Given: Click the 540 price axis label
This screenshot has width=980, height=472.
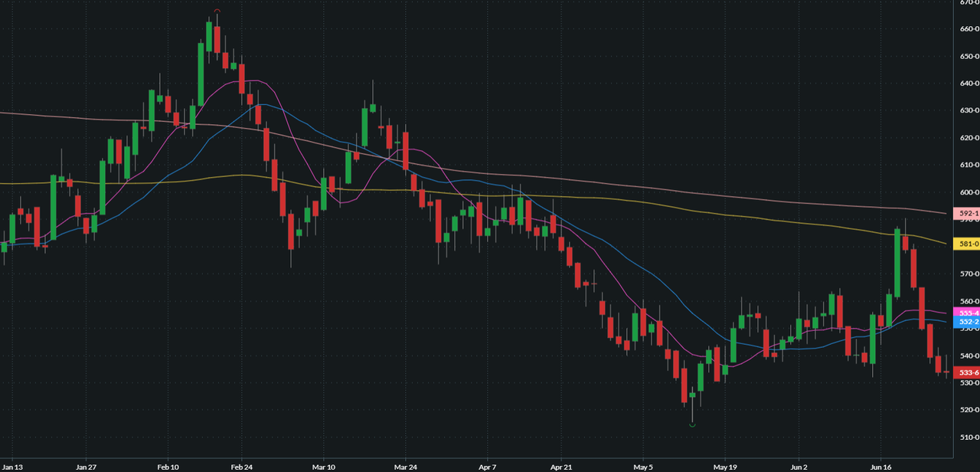Looking at the screenshot, I should (970, 356).
